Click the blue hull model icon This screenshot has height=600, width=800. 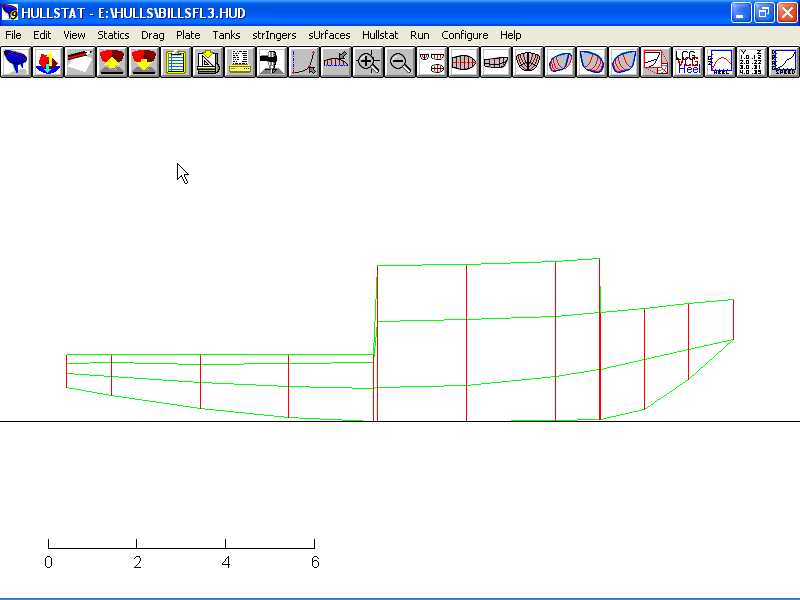click(16, 62)
